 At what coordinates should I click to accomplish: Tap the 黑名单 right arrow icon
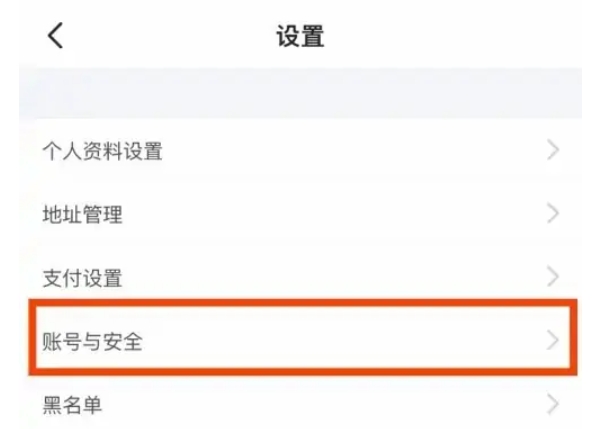(552, 404)
